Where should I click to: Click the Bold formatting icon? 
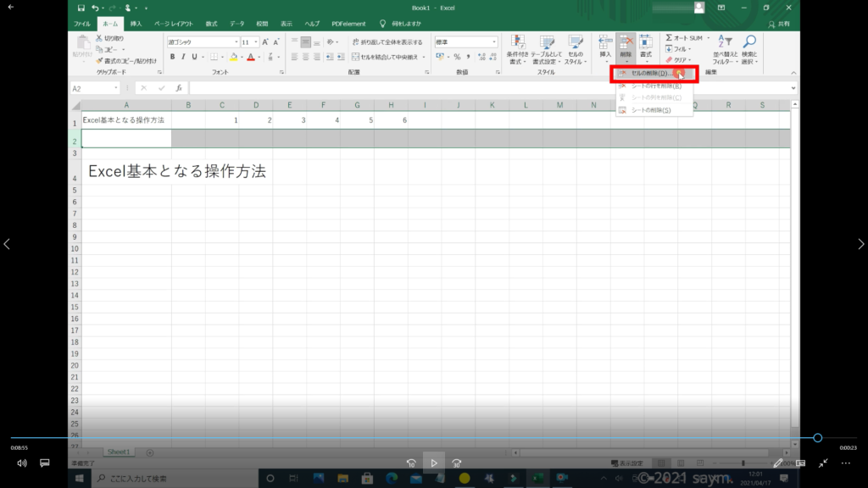pos(172,57)
